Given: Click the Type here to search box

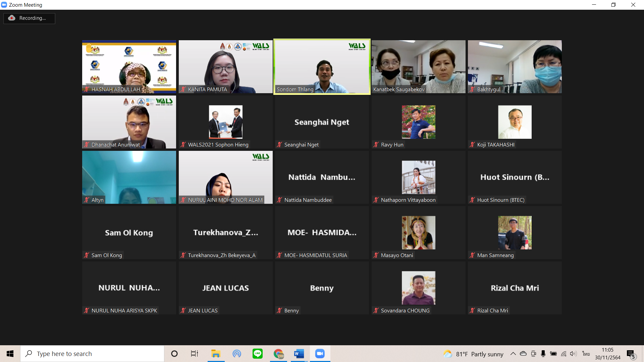Looking at the screenshot, I should [x=92, y=354].
